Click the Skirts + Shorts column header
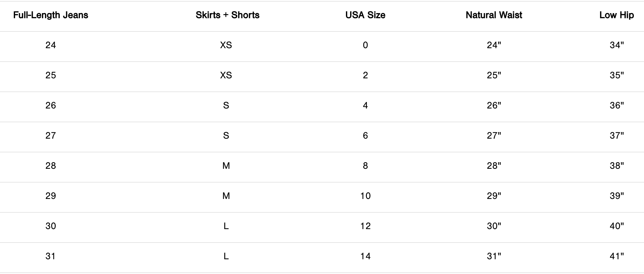Viewport: 644px width, 274px height. (x=227, y=15)
